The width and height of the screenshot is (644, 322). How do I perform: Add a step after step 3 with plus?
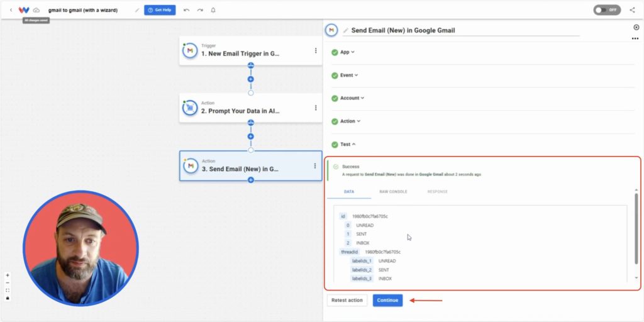[x=250, y=180]
